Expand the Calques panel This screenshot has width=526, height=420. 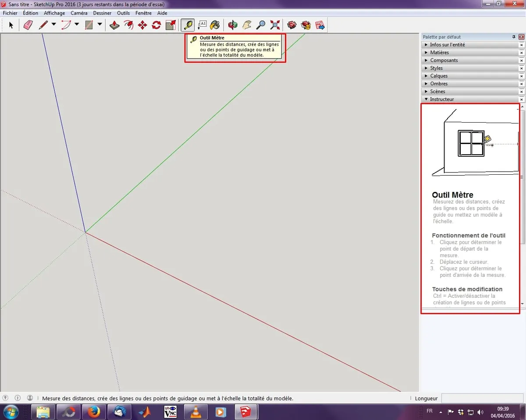point(469,76)
